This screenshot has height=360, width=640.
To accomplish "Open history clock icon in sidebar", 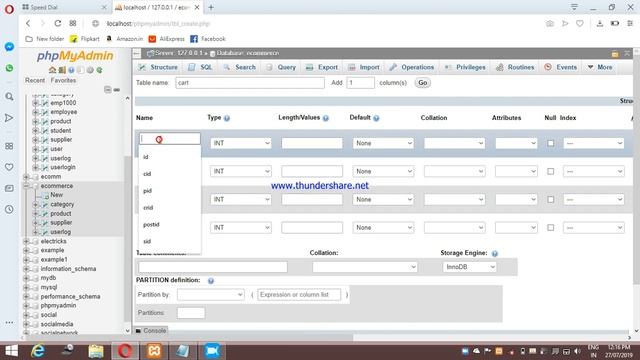I will 9,209.
